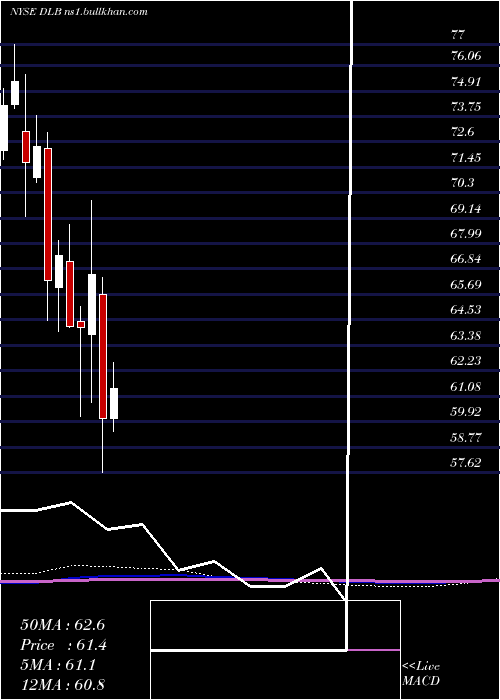The height and width of the screenshot is (700, 500).
Task: Select the 57.62 price axis label
Action: point(466,462)
